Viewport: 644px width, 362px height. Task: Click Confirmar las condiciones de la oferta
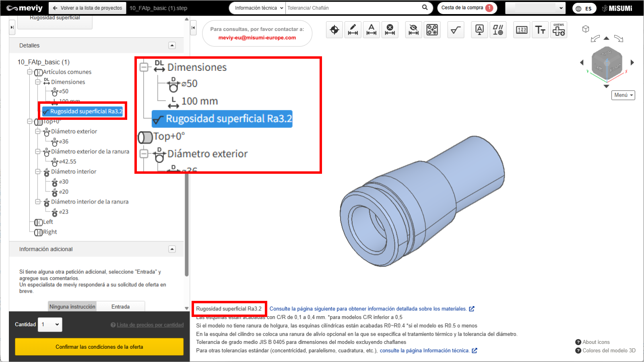point(99,347)
